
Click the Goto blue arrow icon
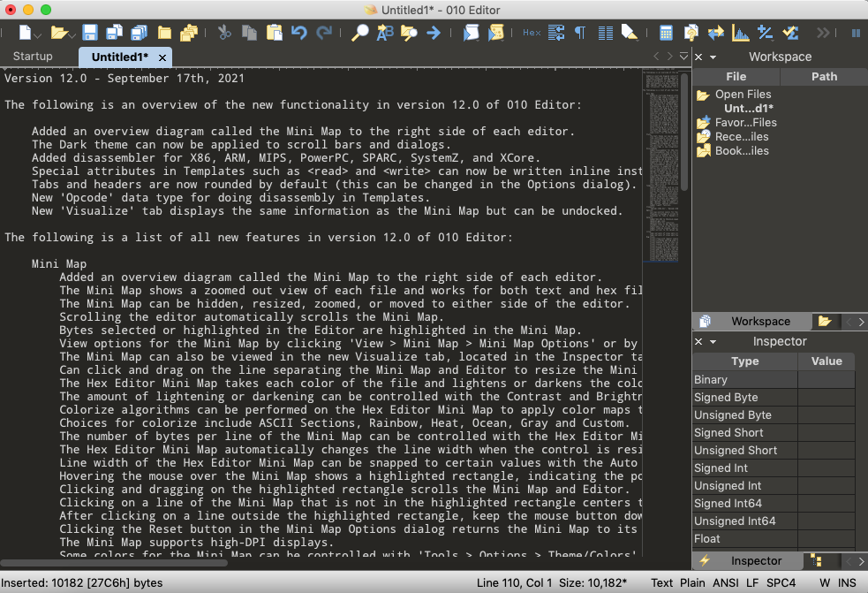434,33
